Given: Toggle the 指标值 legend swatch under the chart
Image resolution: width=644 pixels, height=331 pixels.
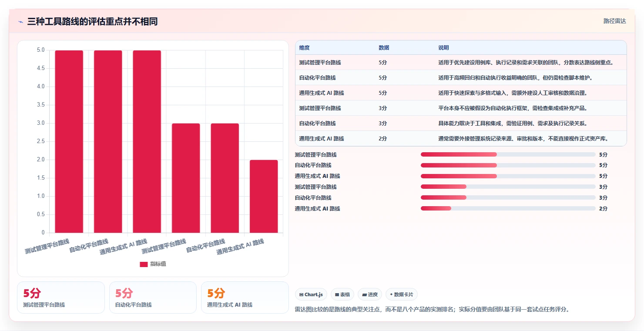Looking at the screenshot, I should point(144,264).
